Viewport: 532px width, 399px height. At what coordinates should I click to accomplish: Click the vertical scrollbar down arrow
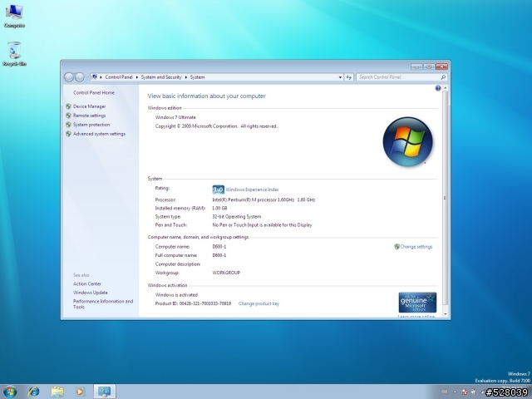coord(446,314)
